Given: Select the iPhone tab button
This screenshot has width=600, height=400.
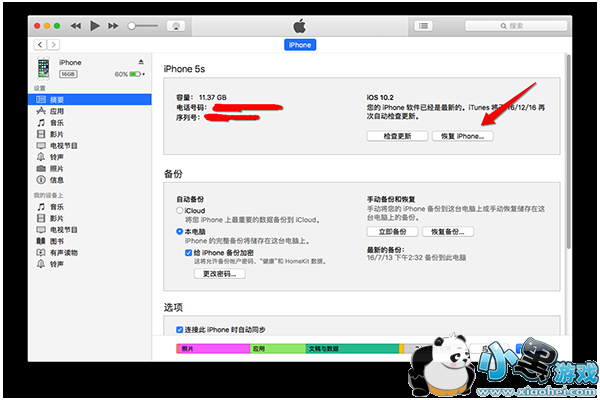Looking at the screenshot, I should pos(300,45).
